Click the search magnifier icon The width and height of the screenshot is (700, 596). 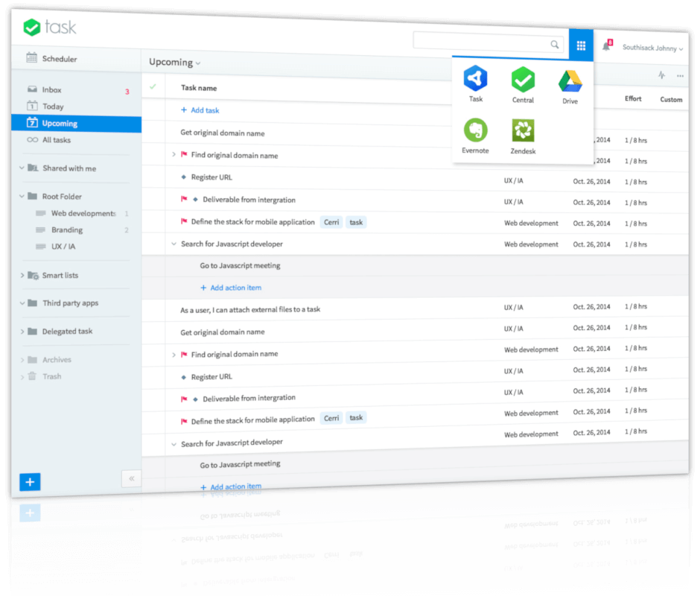click(555, 44)
